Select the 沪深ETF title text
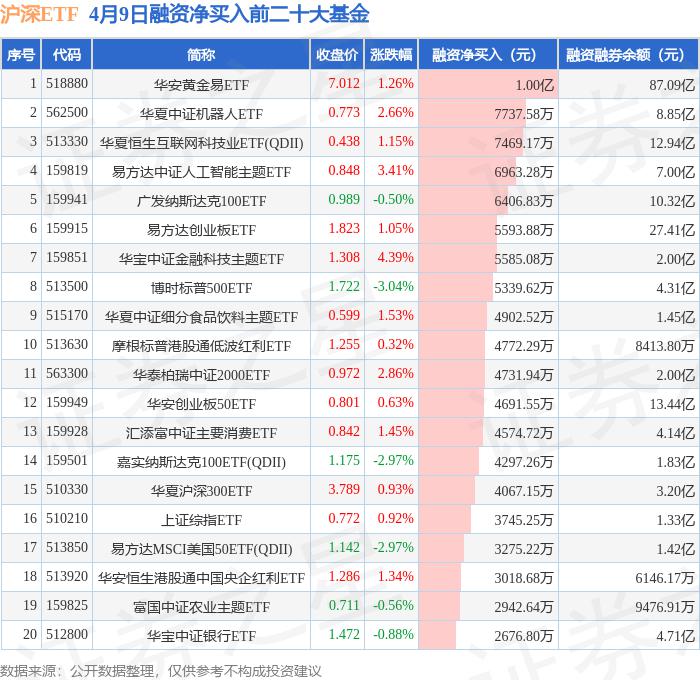The image size is (700, 680). [x=39, y=14]
